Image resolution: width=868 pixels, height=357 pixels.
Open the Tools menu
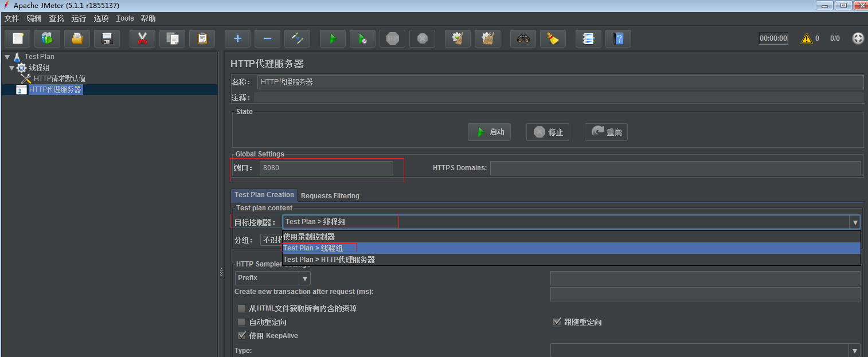[125, 18]
